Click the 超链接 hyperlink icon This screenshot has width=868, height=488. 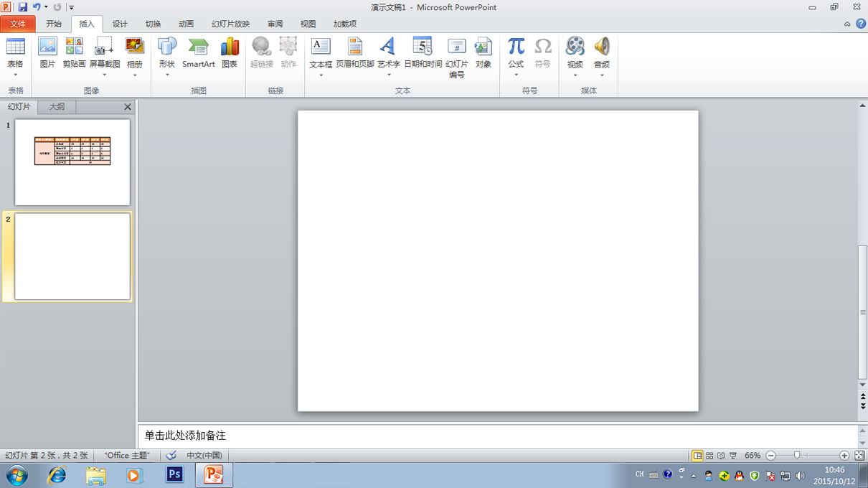[261, 53]
